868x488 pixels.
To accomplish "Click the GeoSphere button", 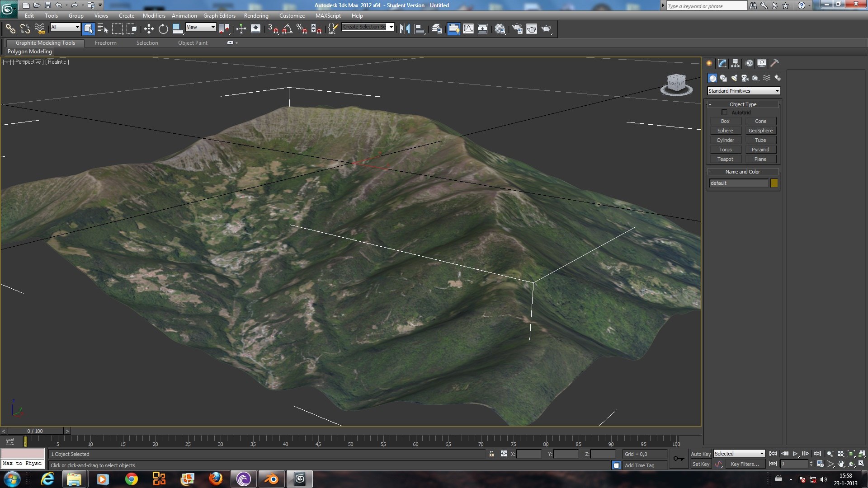I will click(760, 131).
